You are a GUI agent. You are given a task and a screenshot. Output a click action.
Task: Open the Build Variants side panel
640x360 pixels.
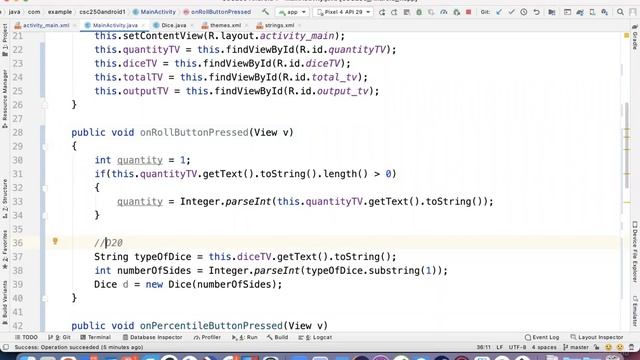tap(5, 302)
